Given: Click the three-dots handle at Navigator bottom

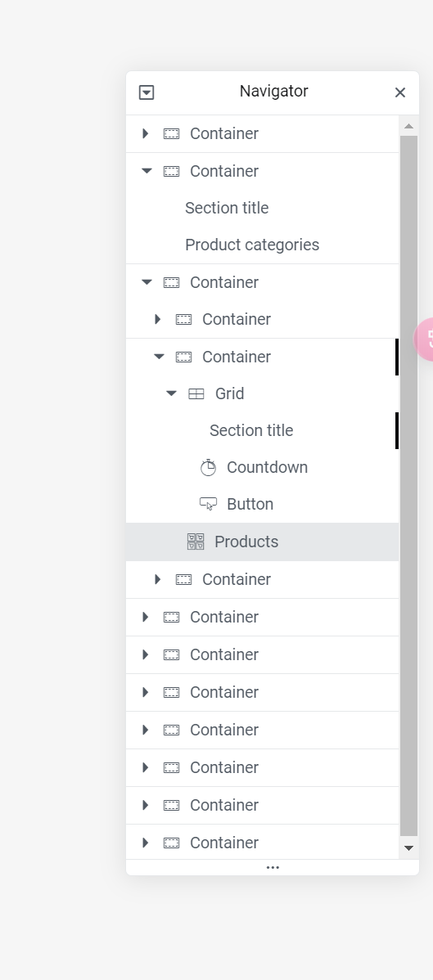Looking at the screenshot, I should 273,867.
